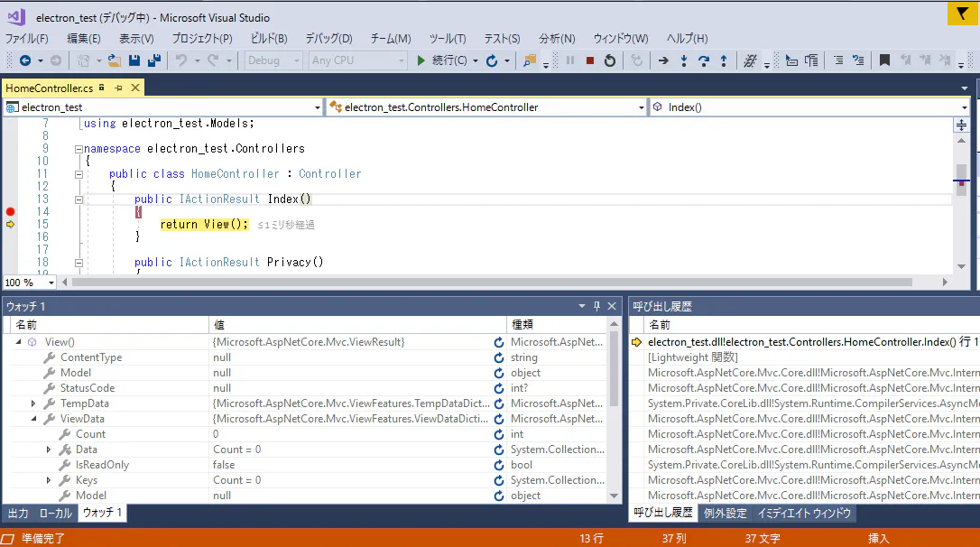Remove the red breakpoint on line 14
This screenshot has height=547, width=980.
tap(11, 212)
